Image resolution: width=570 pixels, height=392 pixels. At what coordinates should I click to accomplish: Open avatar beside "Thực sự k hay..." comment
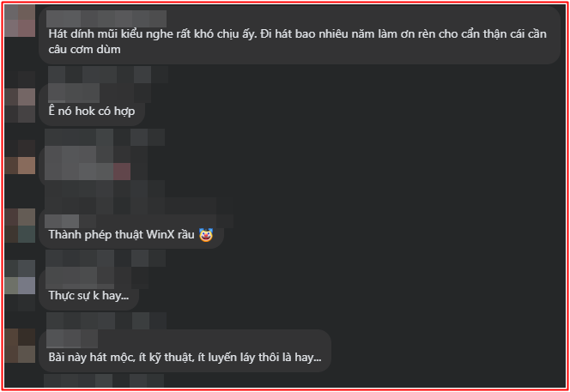tap(20, 286)
